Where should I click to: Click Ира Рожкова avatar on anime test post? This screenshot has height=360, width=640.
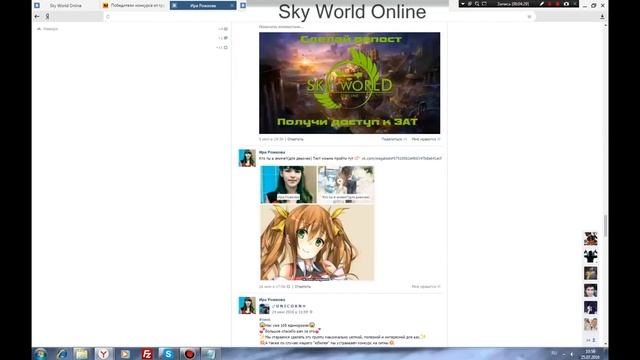pos(247,158)
